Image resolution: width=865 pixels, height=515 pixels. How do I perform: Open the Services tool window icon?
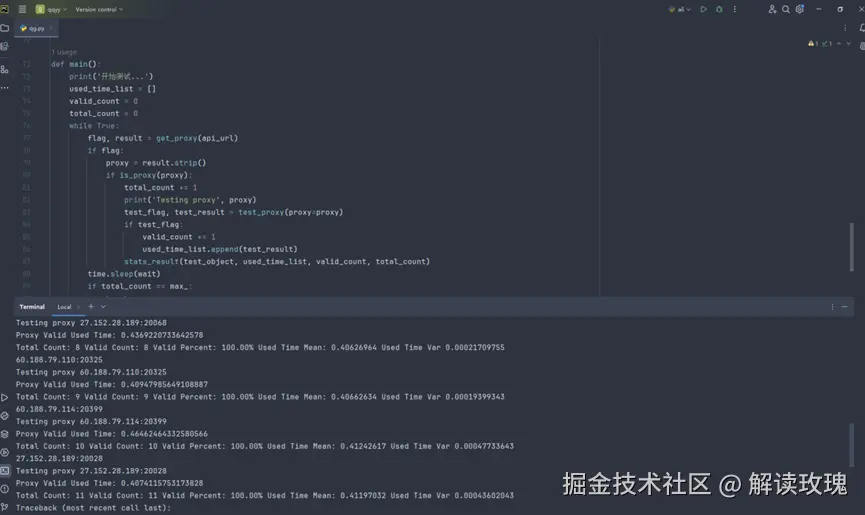point(5,452)
